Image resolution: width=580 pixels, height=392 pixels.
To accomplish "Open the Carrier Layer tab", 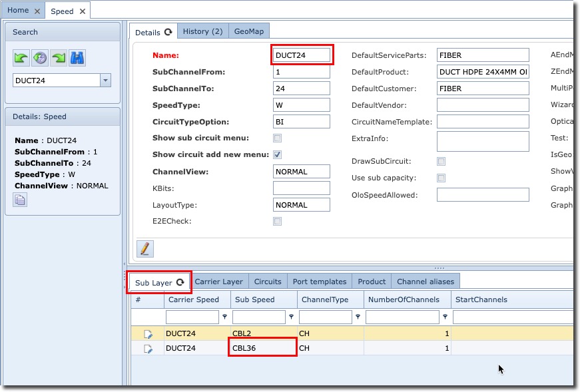I will click(x=218, y=282).
